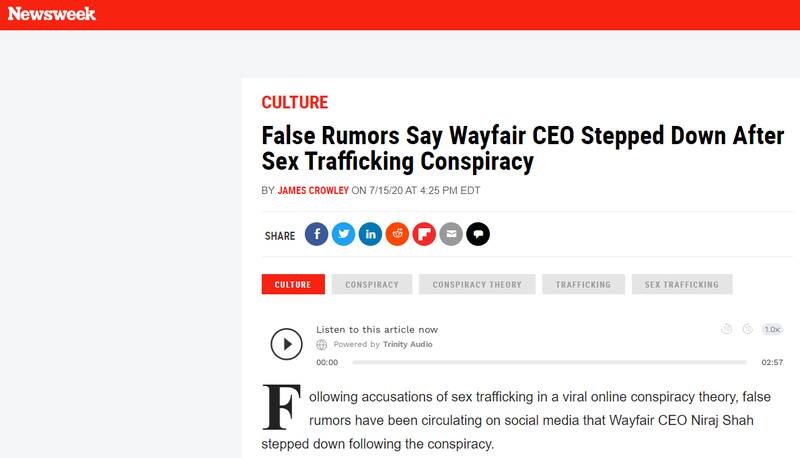
Task: Share the article on Reddit
Action: (x=397, y=235)
